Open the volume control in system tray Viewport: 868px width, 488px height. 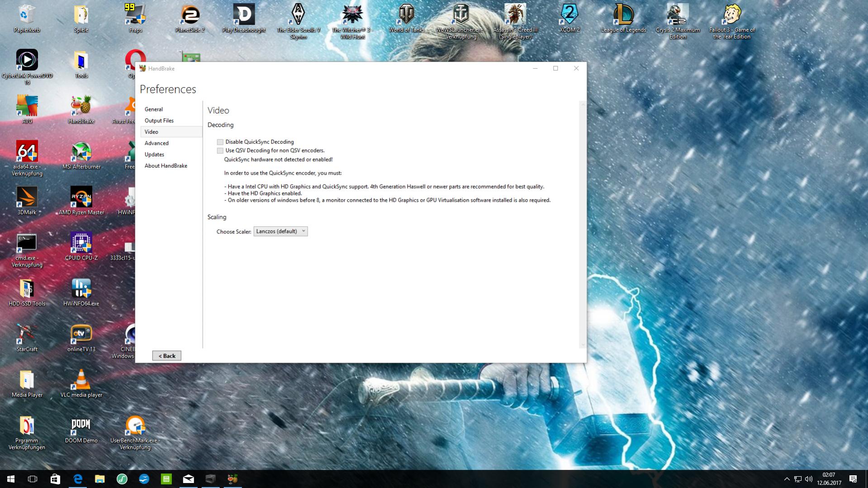tap(808, 479)
